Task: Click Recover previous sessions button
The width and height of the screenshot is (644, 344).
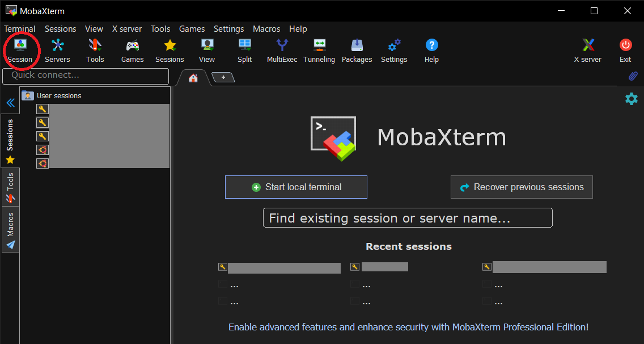Action: click(x=522, y=187)
